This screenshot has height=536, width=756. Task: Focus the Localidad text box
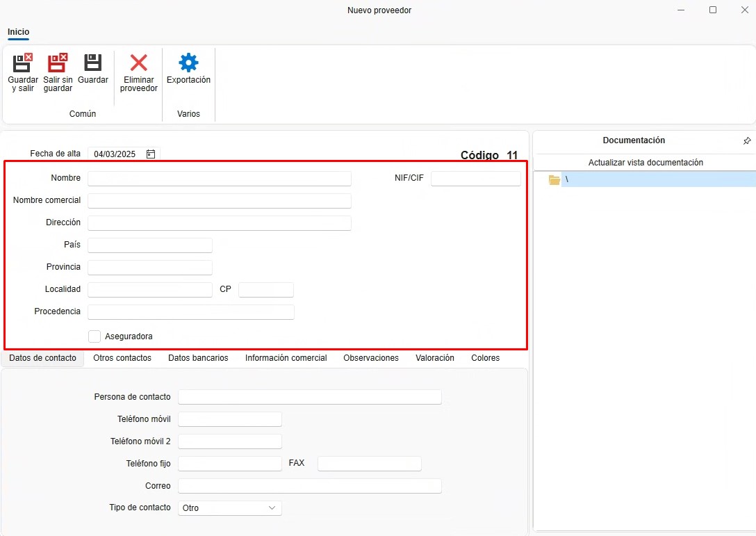[150, 289]
